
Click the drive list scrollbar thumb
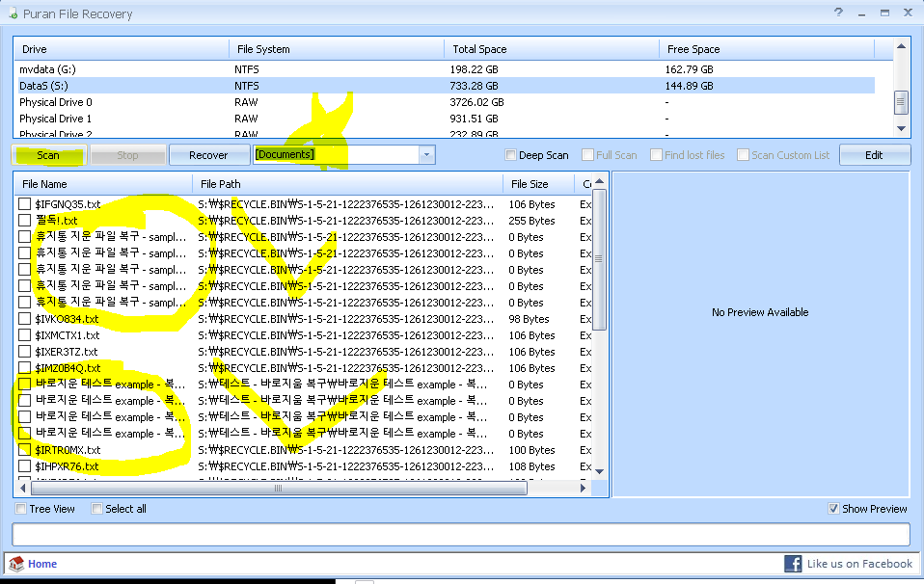click(x=901, y=102)
